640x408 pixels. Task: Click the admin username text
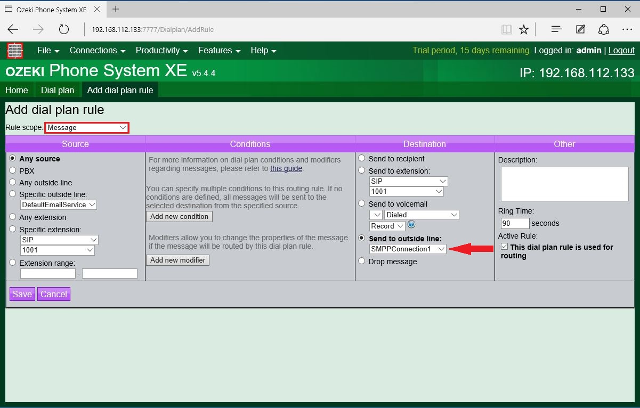[589, 50]
